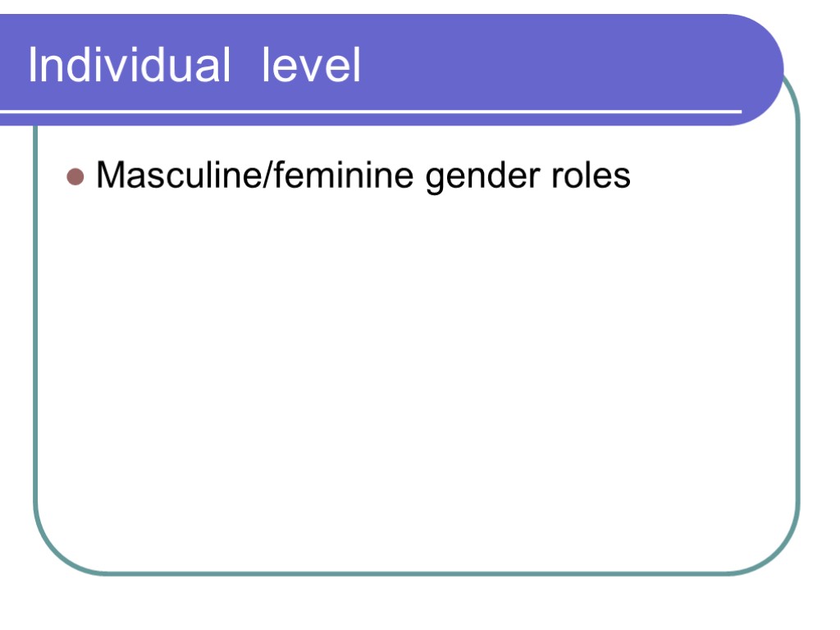The height and width of the screenshot is (630, 840).
Task: Click the word "level" in the title
Action: click(311, 66)
